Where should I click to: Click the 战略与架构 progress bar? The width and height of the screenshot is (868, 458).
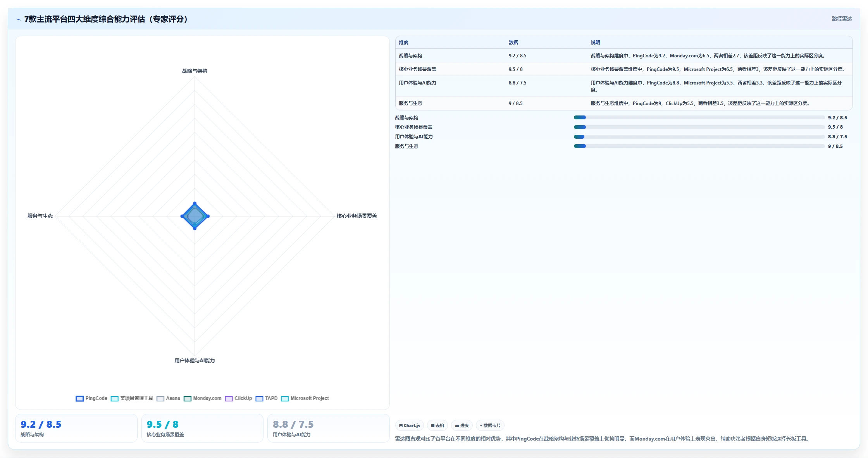(x=699, y=117)
